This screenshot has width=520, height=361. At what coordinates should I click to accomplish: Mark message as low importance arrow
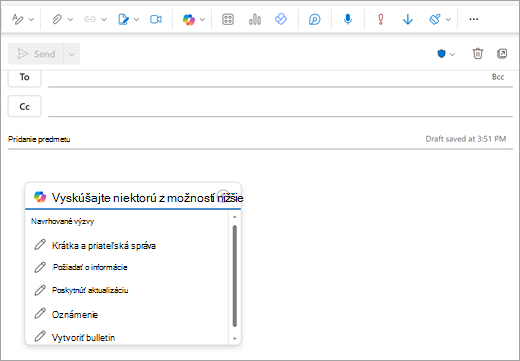(408, 19)
